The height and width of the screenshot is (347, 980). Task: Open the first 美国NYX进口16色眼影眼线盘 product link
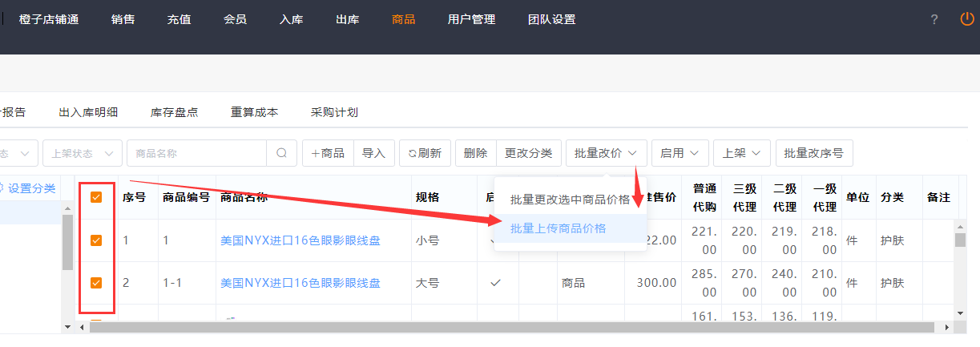click(x=300, y=240)
